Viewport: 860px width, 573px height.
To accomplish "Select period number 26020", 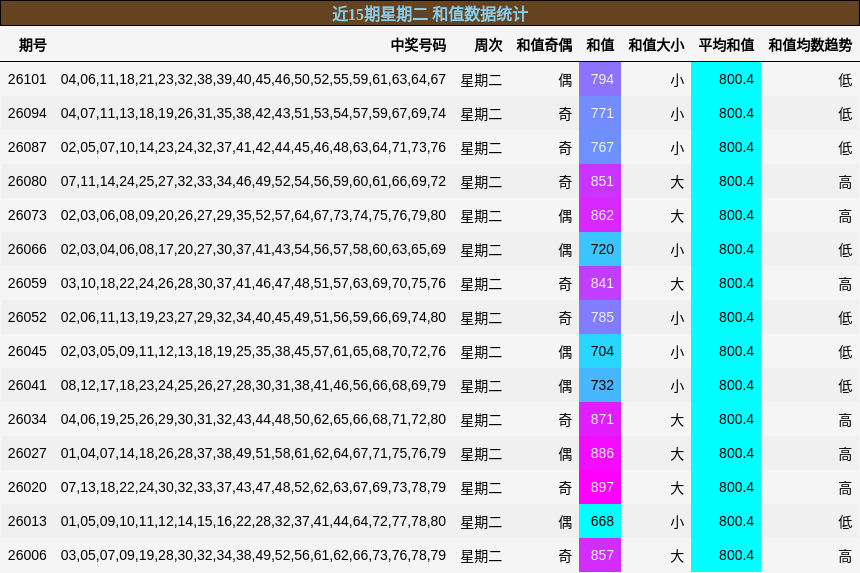I will [x=27, y=487].
